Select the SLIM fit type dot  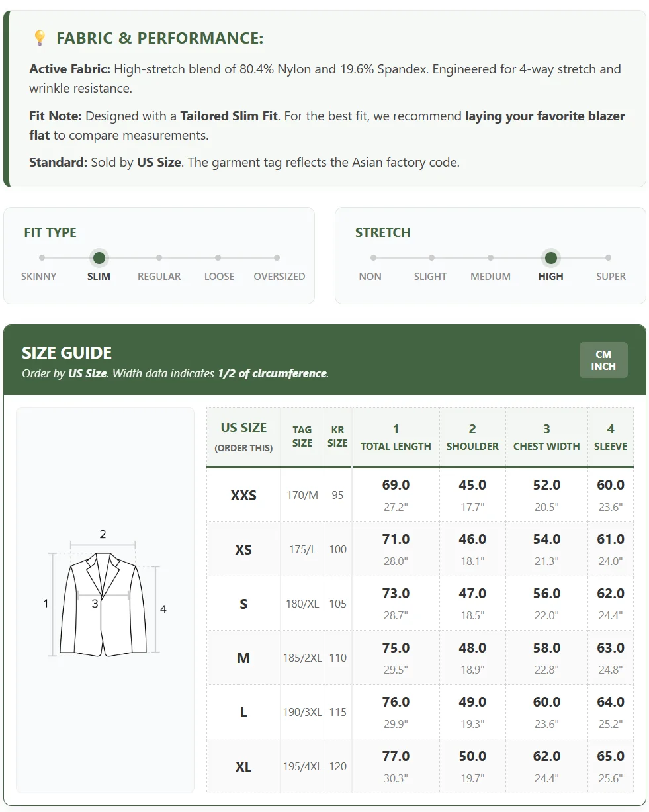(x=99, y=258)
